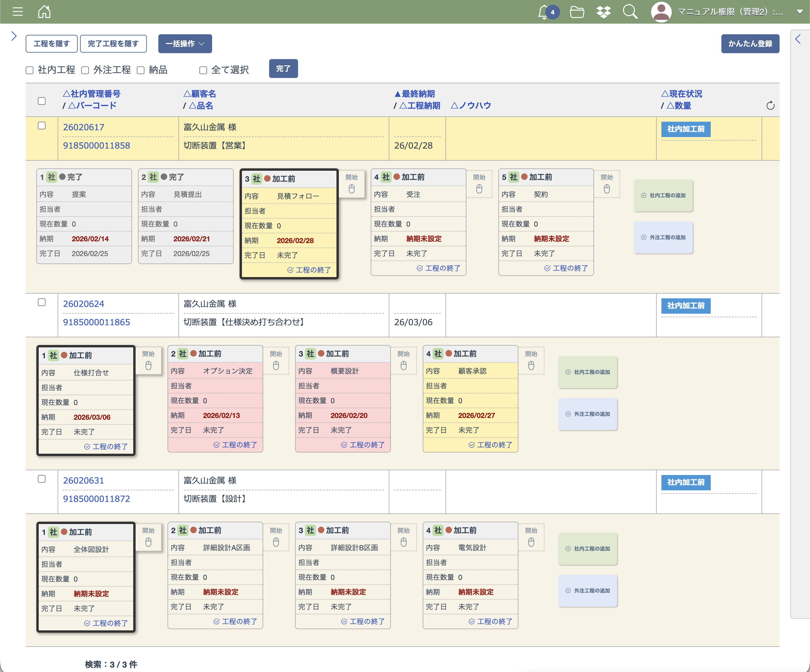Open notifications bell with badge 4
The width and height of the screenshot is (810, 672).
click(544, 12)
